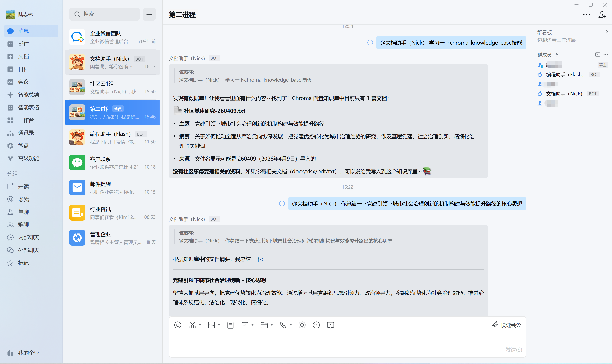
Task: Click 文档助手 (Nick) in member list
Action: (568, 94)
